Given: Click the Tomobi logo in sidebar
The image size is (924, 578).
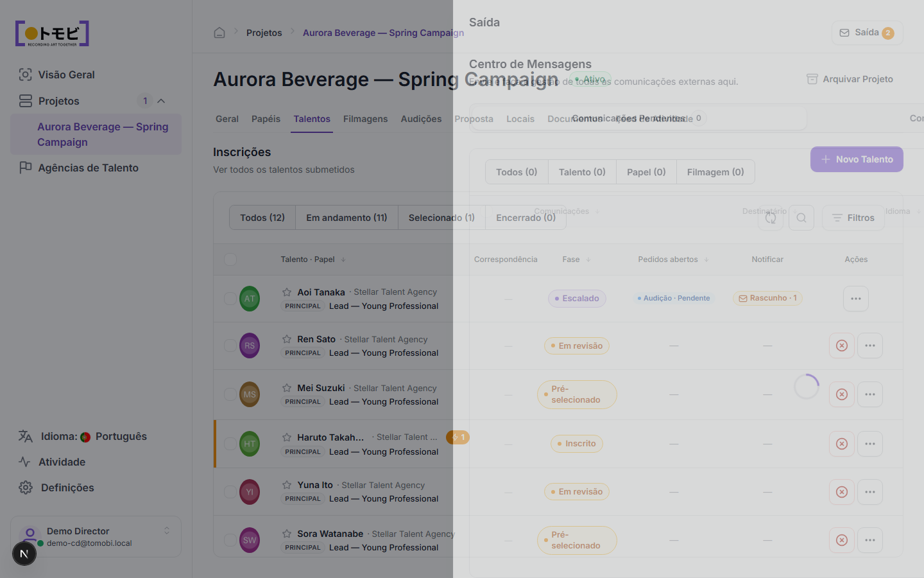Looking at the screenshot, I should click(52, 33).
